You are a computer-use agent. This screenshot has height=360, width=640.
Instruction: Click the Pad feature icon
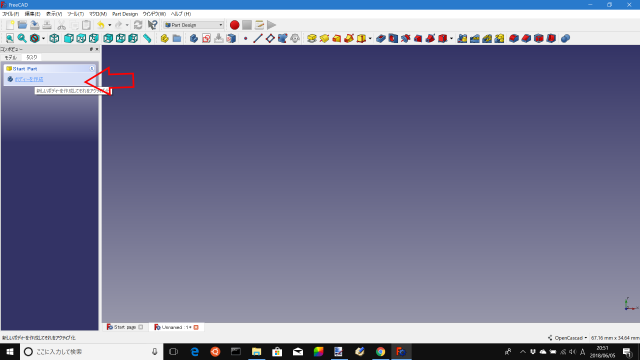312,38
